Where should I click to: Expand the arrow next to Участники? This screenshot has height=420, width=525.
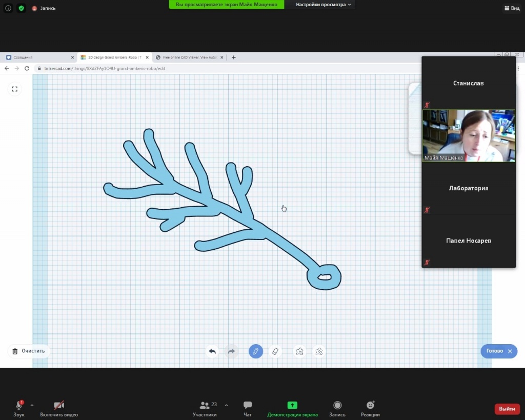click(x=226, y=405)
